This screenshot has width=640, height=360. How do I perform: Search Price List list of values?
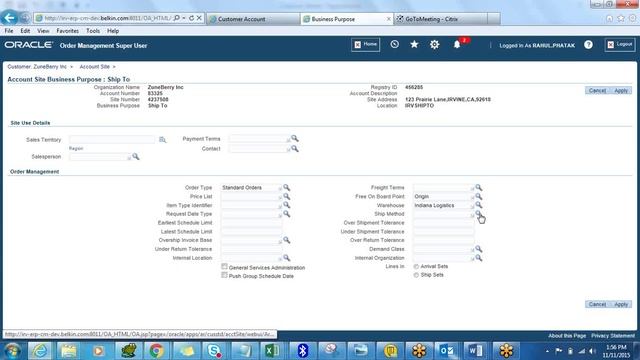click(287, 196)
